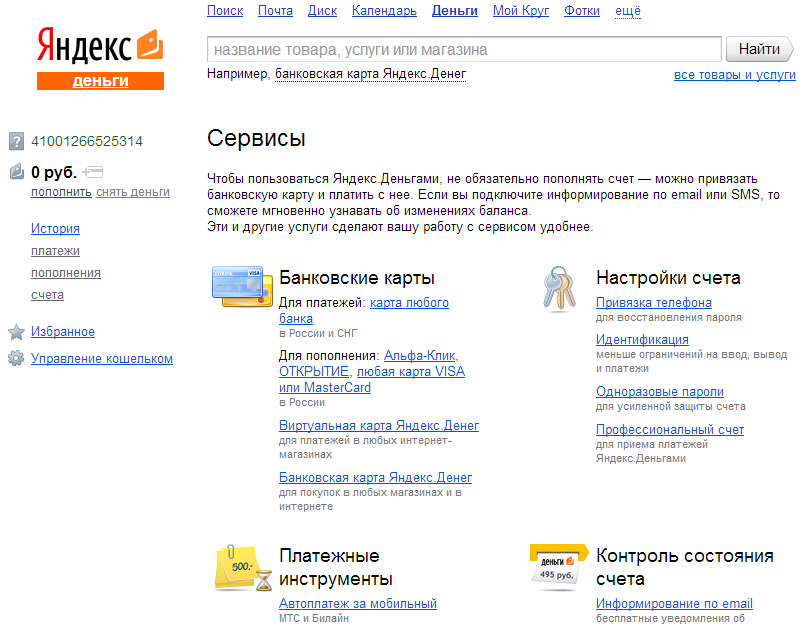The image size is (808, 630).
Task: Click the keys icon for Настройки счета
Action: click(x=560, y=289)
